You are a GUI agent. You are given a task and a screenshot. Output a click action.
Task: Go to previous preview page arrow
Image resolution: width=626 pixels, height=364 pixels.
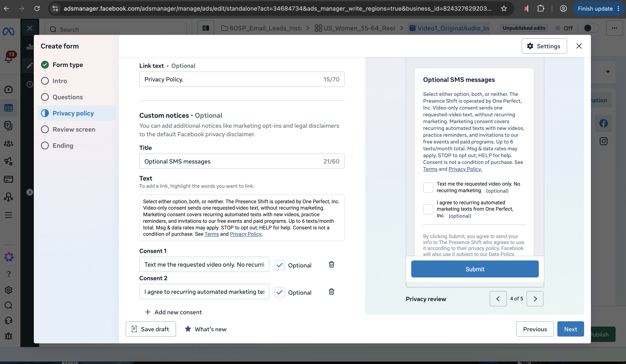(x=498, y=299)
